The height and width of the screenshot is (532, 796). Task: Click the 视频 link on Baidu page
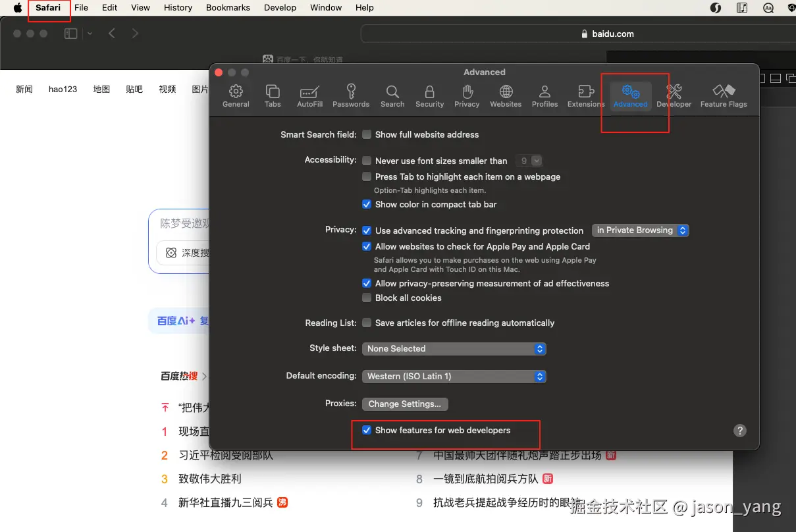pos(167,89)
